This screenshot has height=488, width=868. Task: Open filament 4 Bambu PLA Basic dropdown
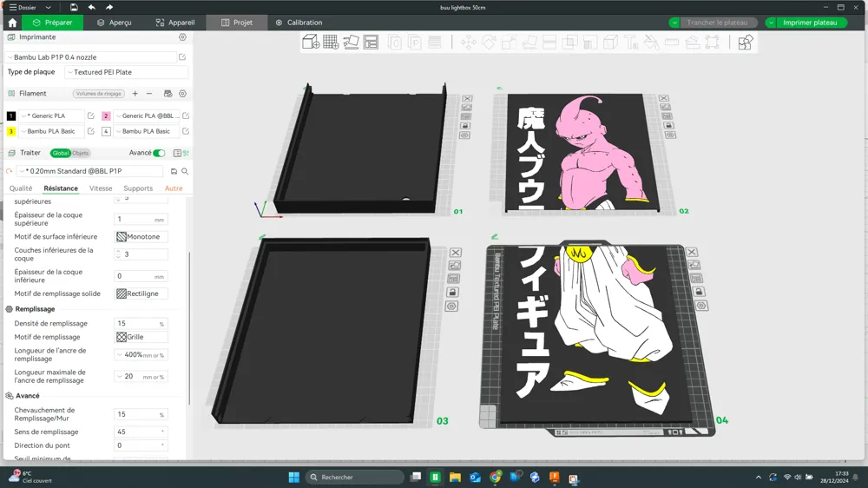(147, 131)
